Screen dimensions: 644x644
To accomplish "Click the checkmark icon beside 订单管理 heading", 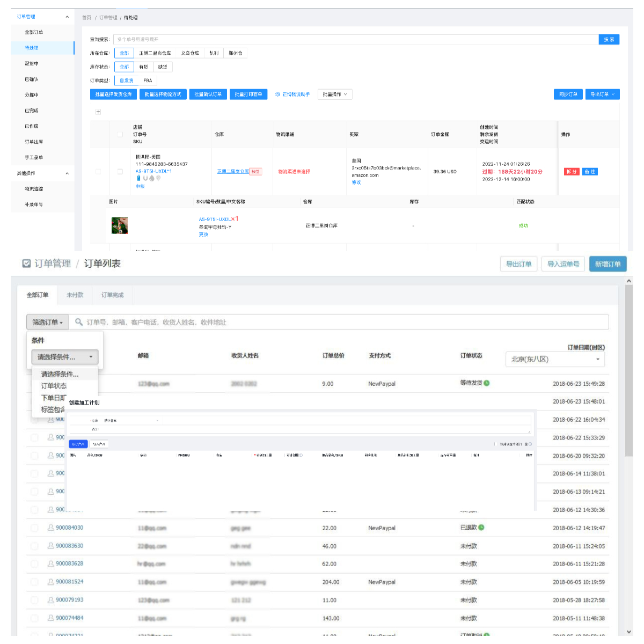I will (26, 264).
